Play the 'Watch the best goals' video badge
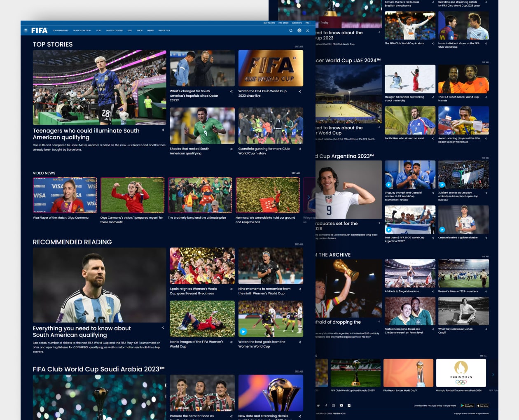The width and height of the screenshot is (519, 420). (x=243, y=331)
